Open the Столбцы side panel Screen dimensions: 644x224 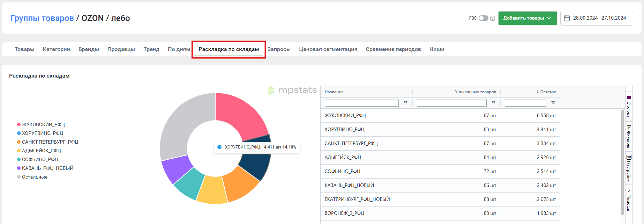(629, 107)
